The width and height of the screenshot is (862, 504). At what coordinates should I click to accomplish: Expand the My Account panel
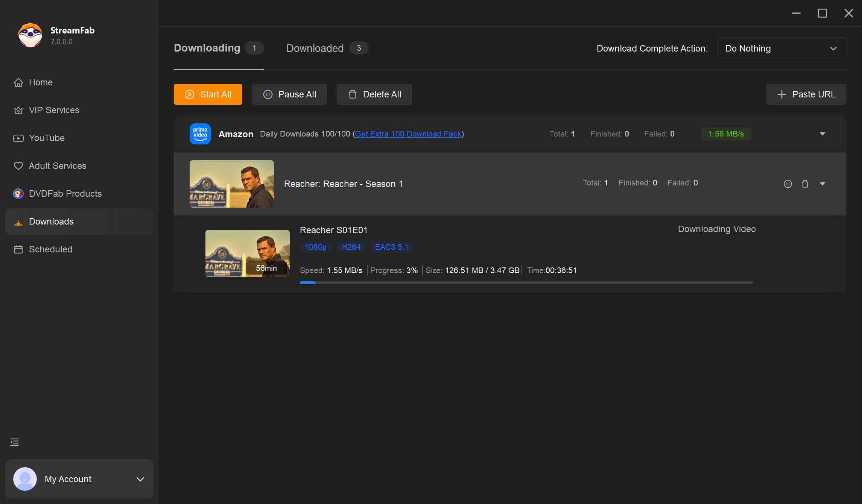coord(141,479)
